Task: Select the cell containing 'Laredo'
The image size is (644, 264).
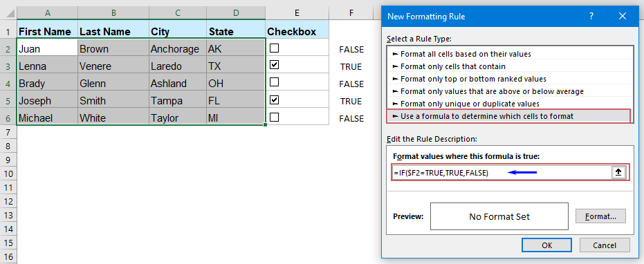Action: click(177, 66)
